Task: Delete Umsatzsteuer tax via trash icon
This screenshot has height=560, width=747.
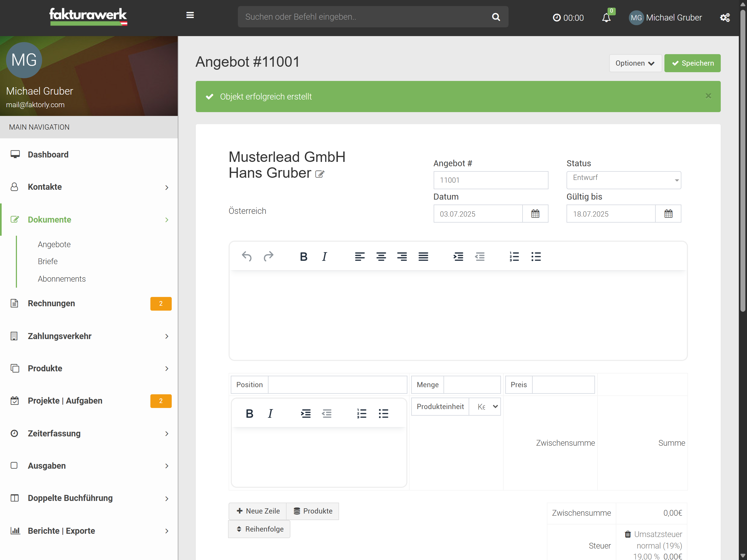Action: 628,534
